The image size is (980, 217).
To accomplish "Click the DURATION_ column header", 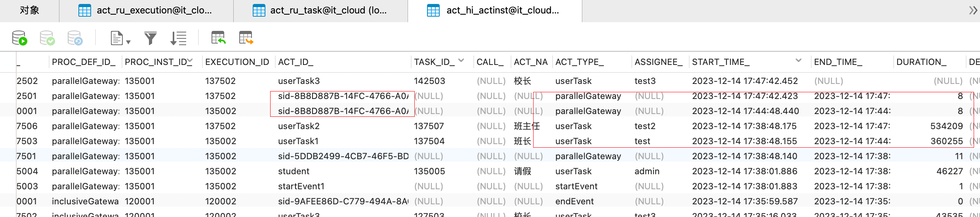I will (921, 62).
